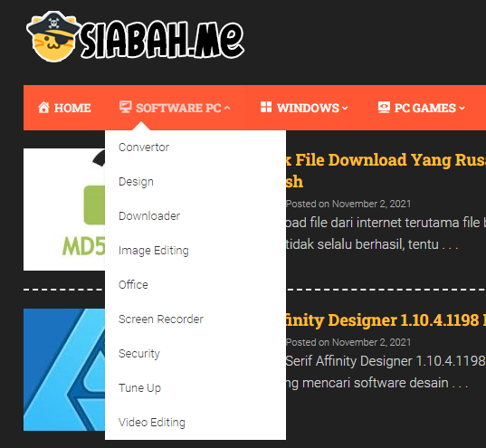Select Convertor from the dropdown menu

144,148
